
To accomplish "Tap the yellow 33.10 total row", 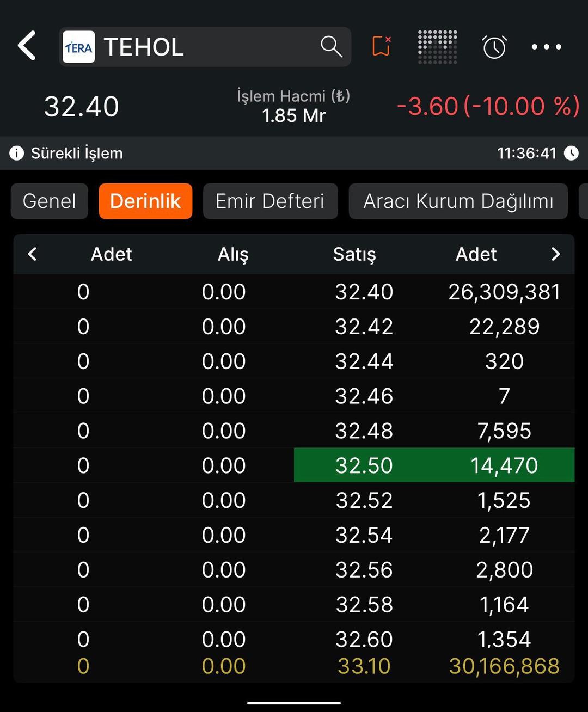I will point(364,666).
